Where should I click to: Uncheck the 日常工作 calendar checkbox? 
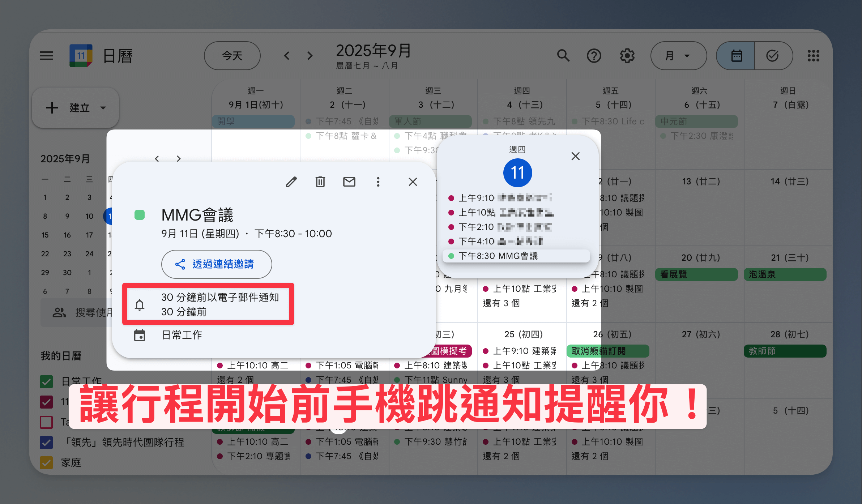point(46,381)
